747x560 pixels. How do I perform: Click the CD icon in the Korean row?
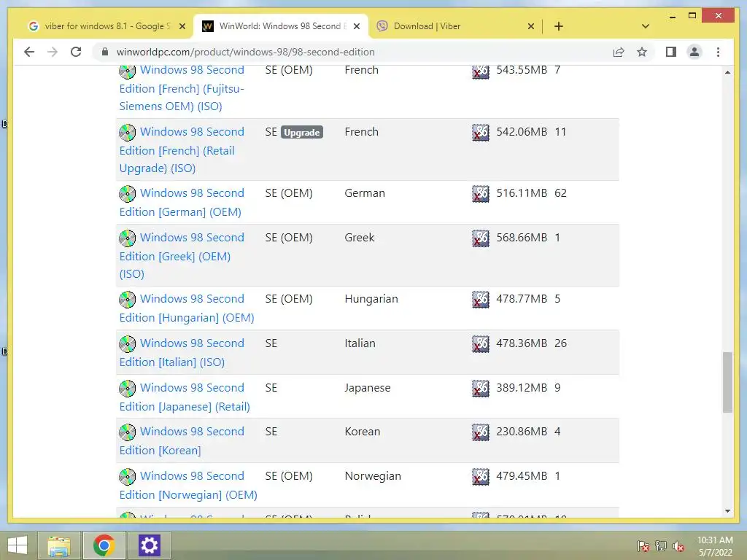click(127, 432)
